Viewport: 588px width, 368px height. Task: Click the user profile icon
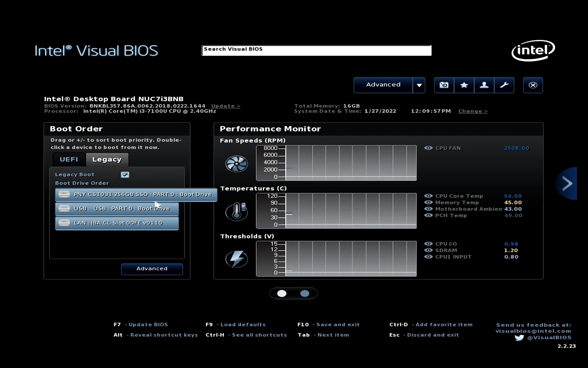tap(484, 85)
